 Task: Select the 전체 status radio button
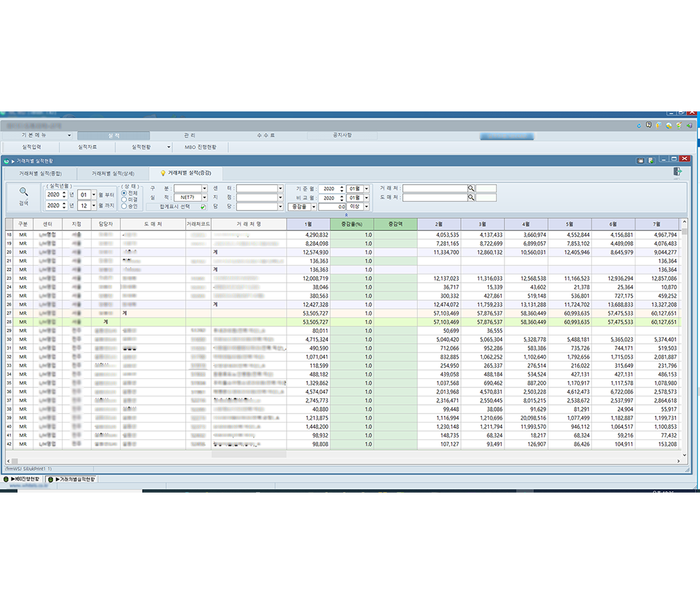[x=124, y=193]
